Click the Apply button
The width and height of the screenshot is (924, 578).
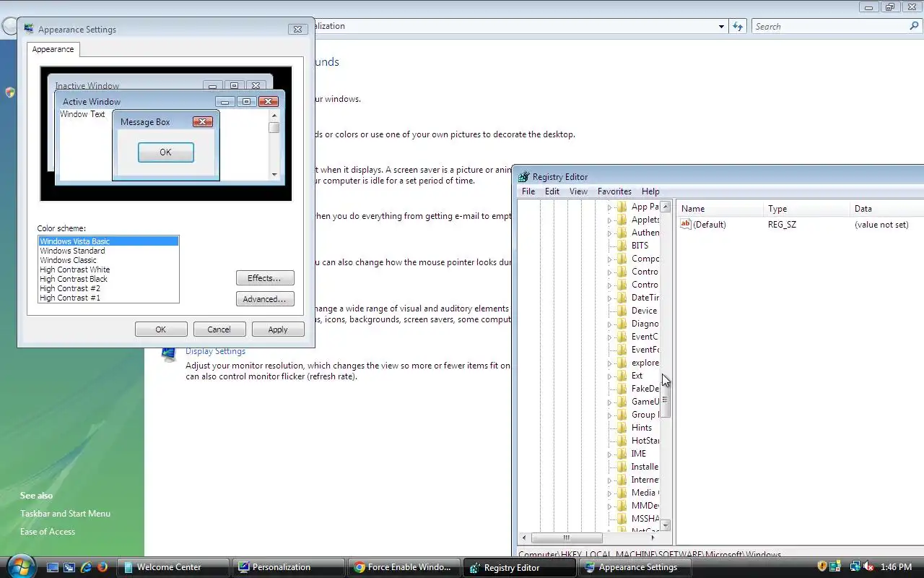(x=278, y=329)
